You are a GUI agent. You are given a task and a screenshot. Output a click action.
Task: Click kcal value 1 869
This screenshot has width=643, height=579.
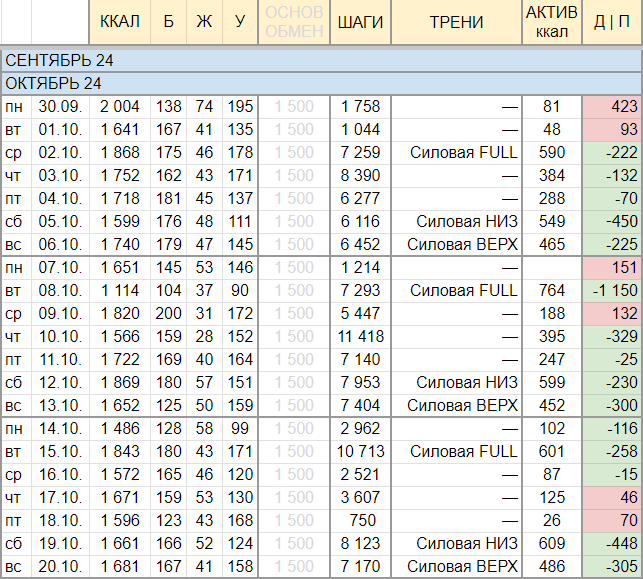click(x=120, y=383)
